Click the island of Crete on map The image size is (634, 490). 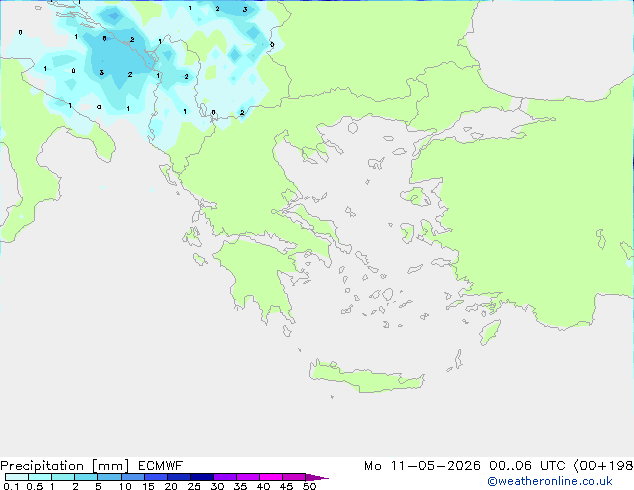pyautogui.click(x=366, y=377)
